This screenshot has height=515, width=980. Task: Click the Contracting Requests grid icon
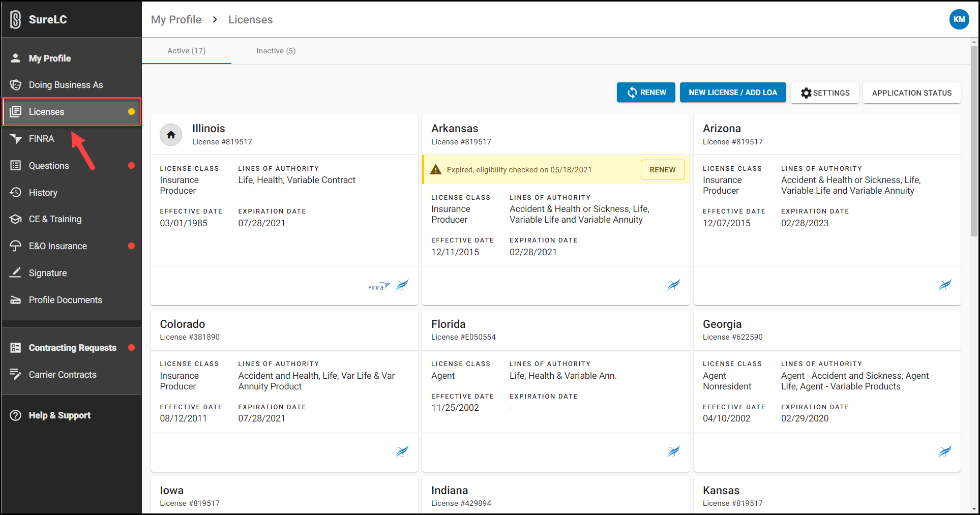[x=16, y=348]
